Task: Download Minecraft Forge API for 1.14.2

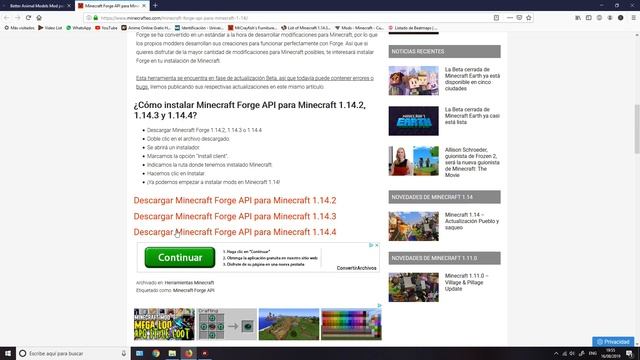Action: (235, 200)
